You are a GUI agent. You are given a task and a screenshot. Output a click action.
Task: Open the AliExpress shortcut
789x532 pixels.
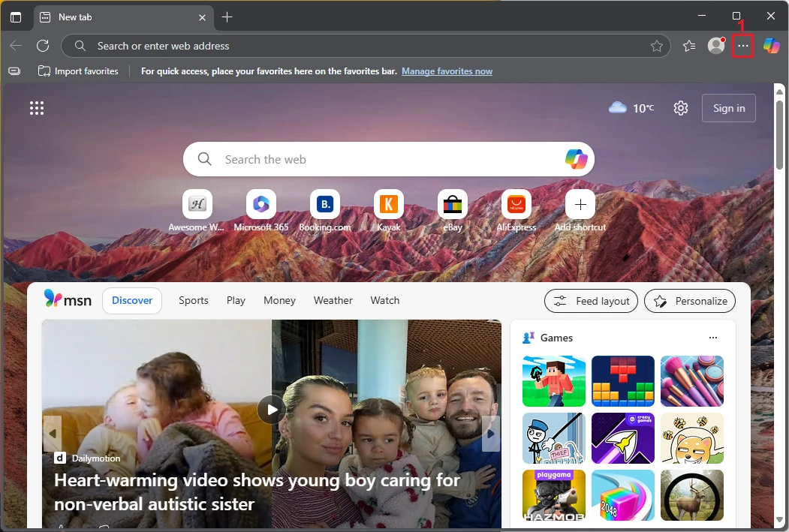click(x=516, y=211)
